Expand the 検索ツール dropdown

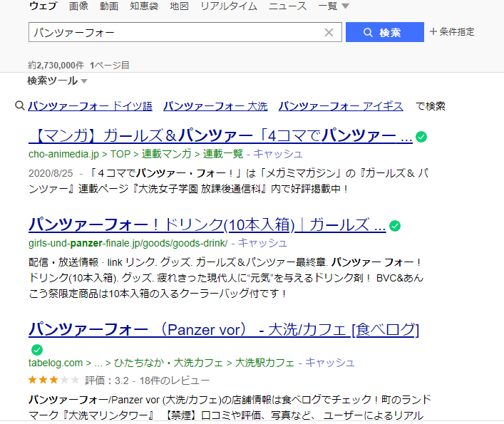click(x=57, y=81)
